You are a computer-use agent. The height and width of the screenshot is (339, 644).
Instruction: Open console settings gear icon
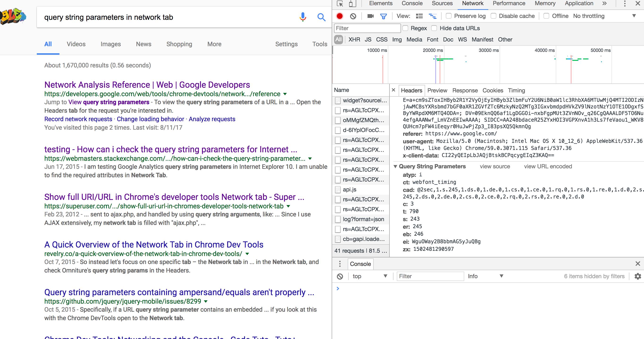(638, 276)
